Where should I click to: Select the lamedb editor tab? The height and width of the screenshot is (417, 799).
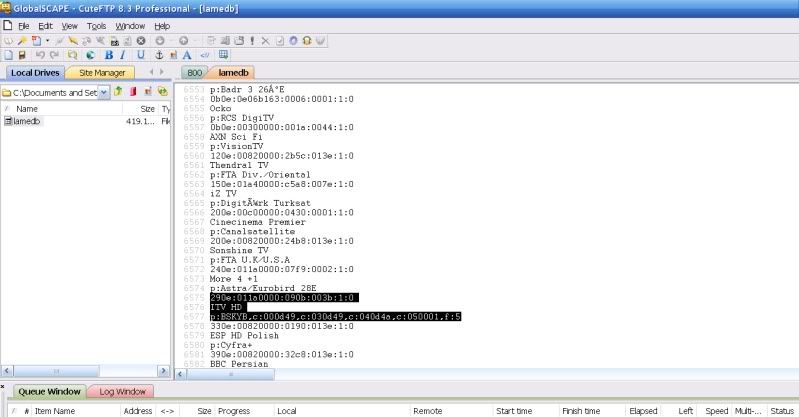(x=233, y=73)
